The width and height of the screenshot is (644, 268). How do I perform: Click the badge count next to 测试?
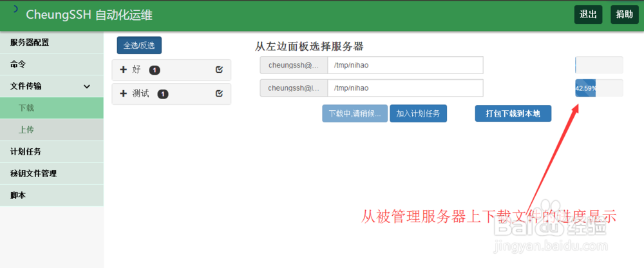click(x=163, y=95)
